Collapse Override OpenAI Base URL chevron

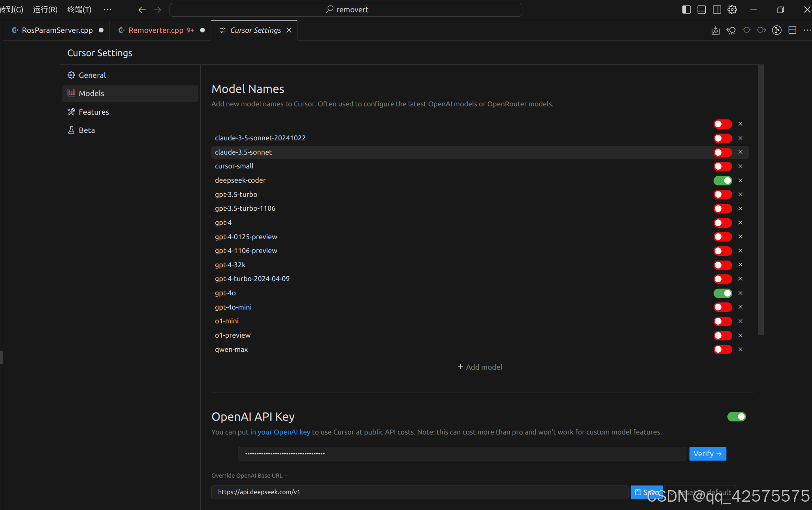[286, 475]
